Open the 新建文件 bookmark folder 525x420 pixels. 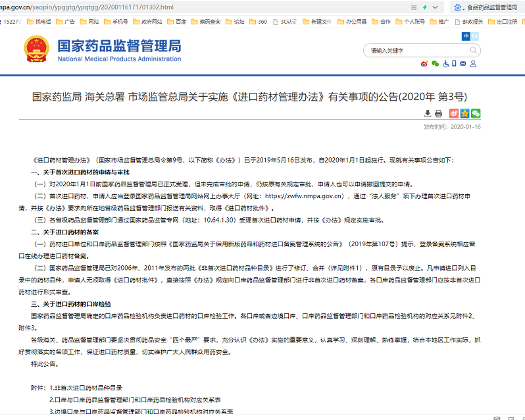(x=316, y=22)
